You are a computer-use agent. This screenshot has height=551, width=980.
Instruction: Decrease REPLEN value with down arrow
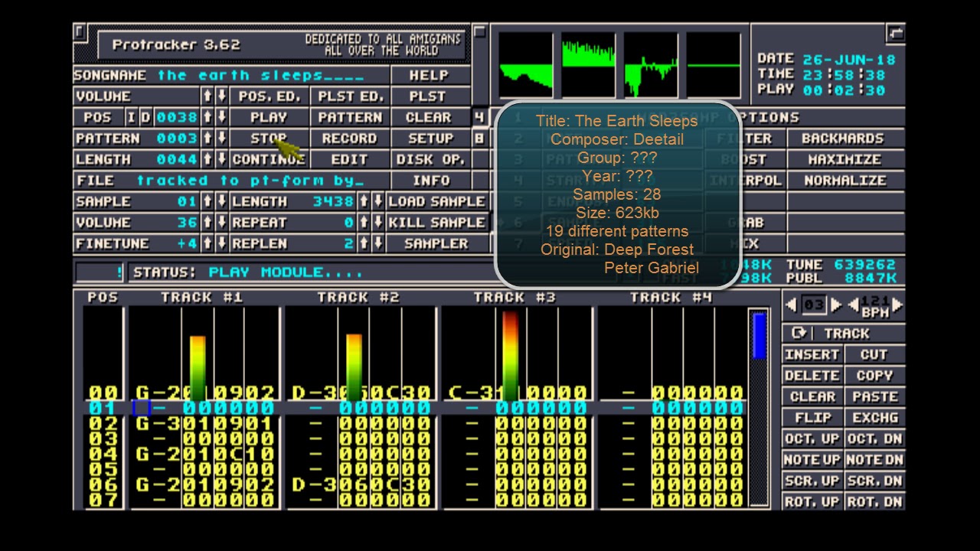(378, 244)
